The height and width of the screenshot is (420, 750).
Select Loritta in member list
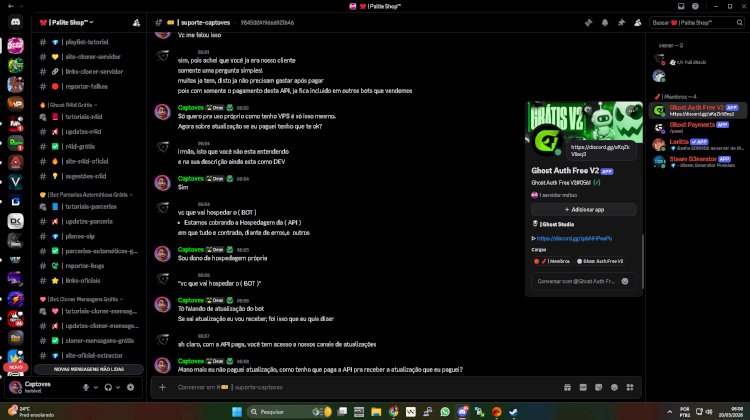[x=698, y=144]
